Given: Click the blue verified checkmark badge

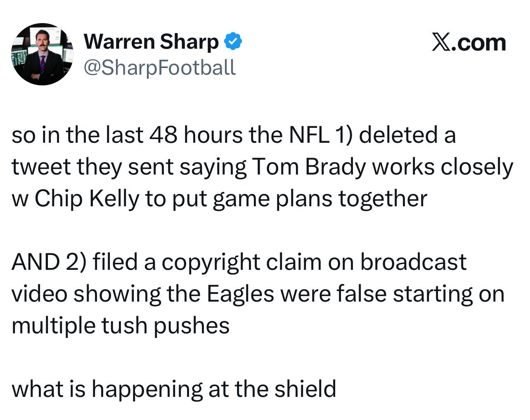Looking at the screenshot, I should 233,42.
